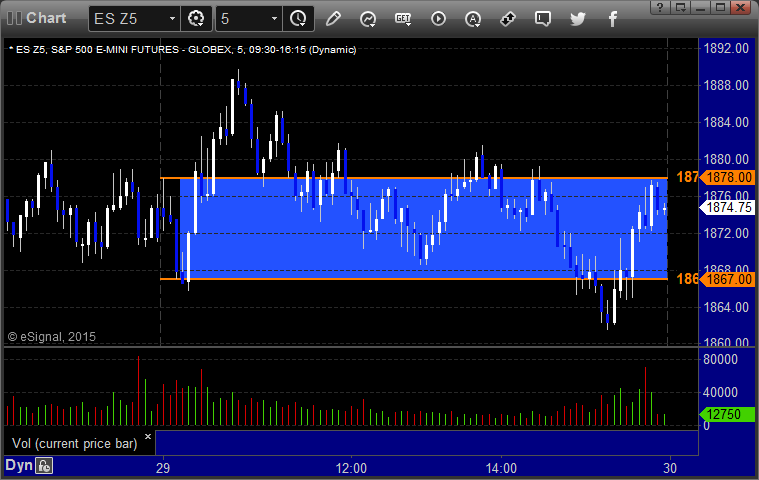Image resolution: width=759 pixels, height=480 pixels.
Task: Click the 1888.00 price axis label
Action: [726, 85]
